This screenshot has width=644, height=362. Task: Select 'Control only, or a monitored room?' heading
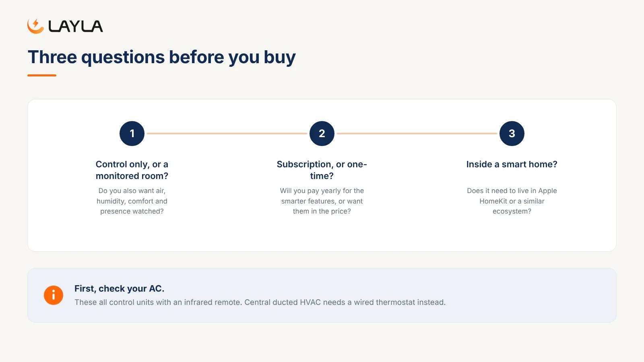click(x=132, y=170)
